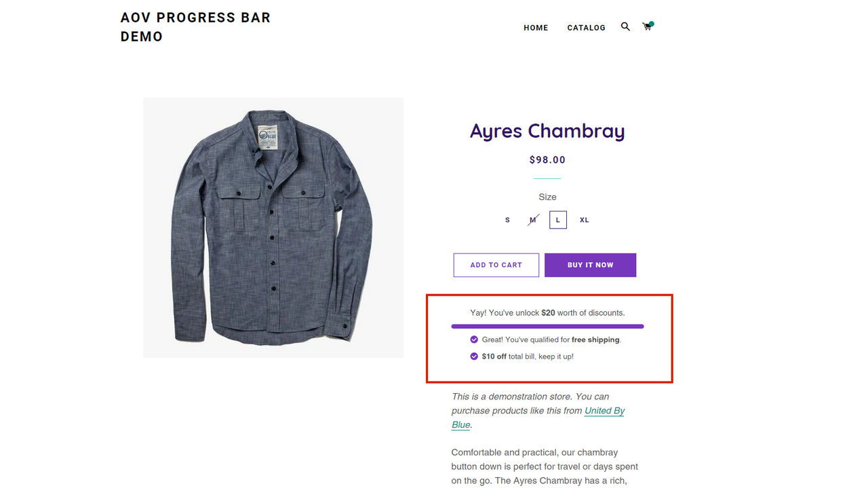The width and height of the screenshot is (868, 488).
Task: Select size S for the shirt
Action: click(507, 220)
